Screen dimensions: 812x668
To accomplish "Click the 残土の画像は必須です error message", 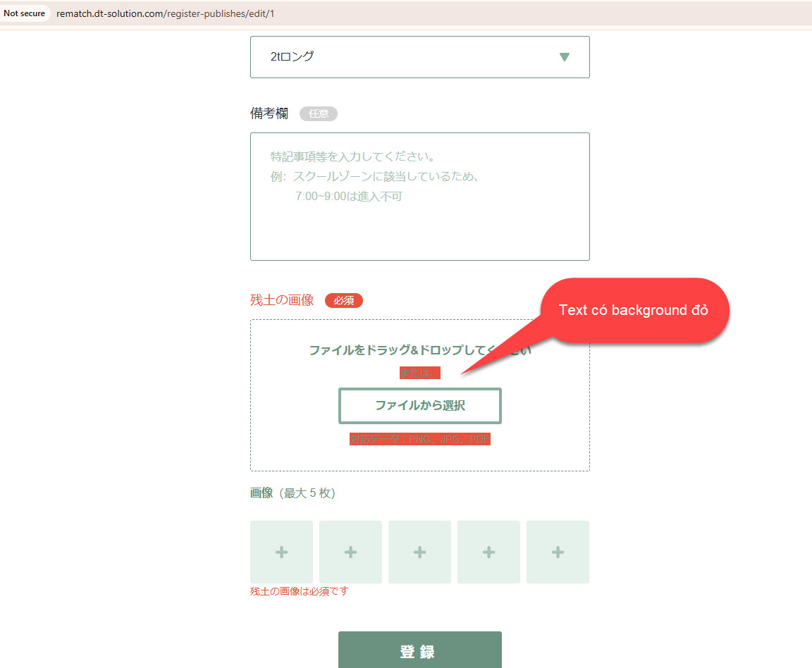I will 299,591.
